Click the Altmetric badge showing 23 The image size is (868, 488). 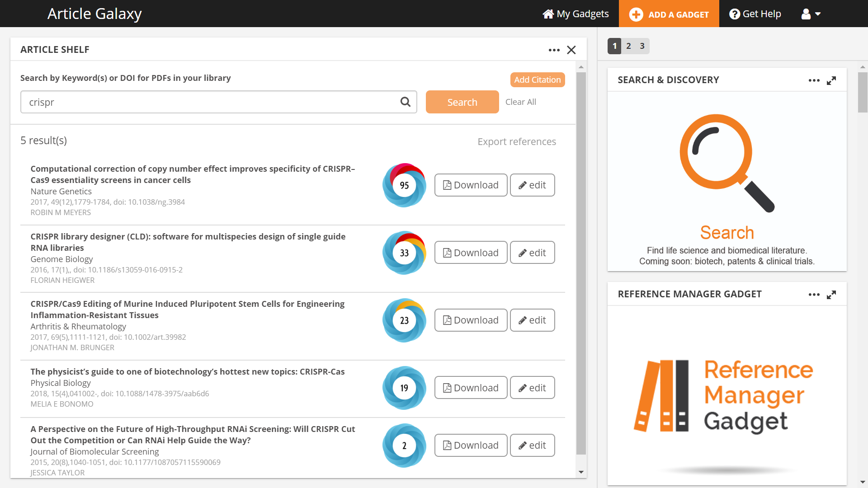tap(404, 320)
